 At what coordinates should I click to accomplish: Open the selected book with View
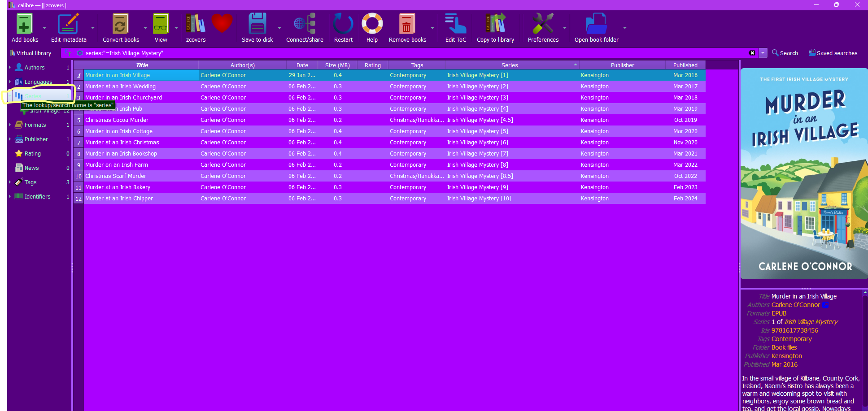tap(161, 24)
